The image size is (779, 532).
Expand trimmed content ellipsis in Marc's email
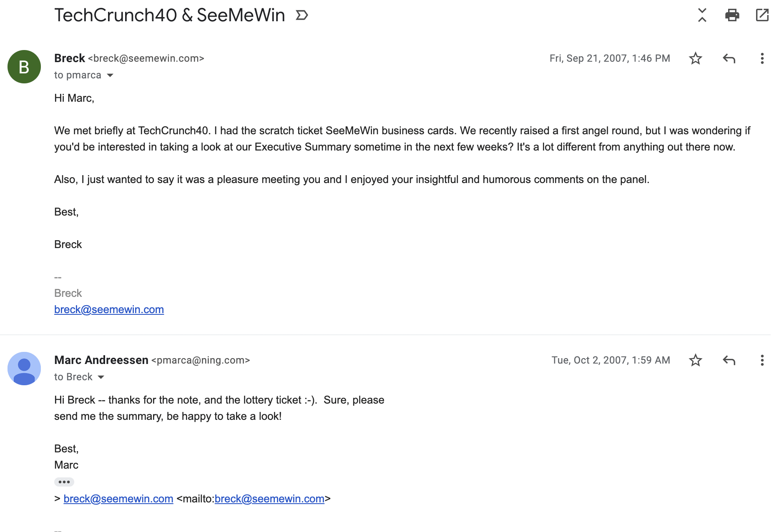pos(64,482)
